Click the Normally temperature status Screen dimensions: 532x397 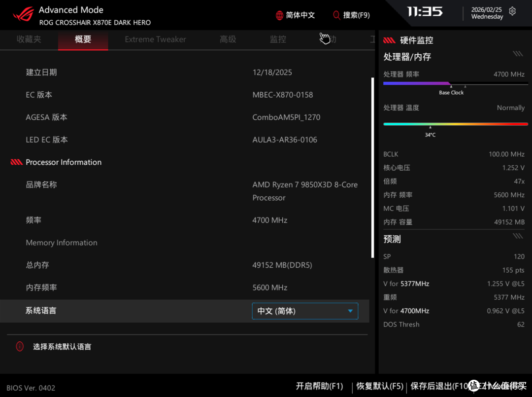tap(511, 108)
